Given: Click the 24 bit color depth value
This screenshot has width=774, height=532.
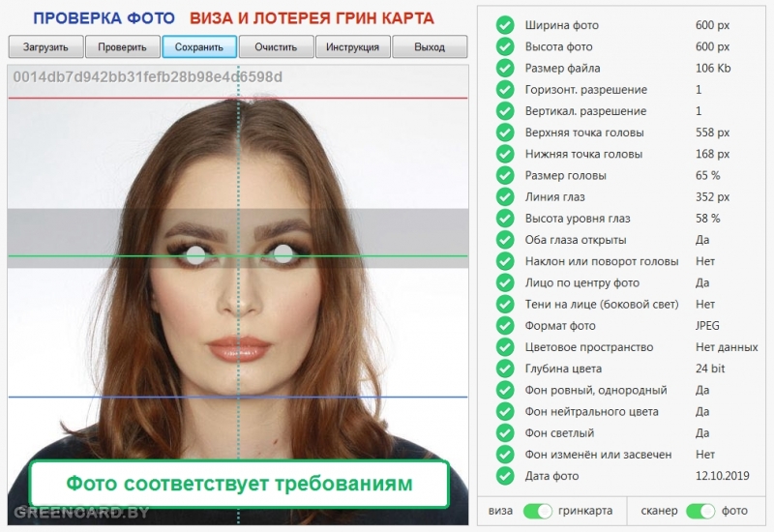Looking at the screenshot, I should coord(710,369).
